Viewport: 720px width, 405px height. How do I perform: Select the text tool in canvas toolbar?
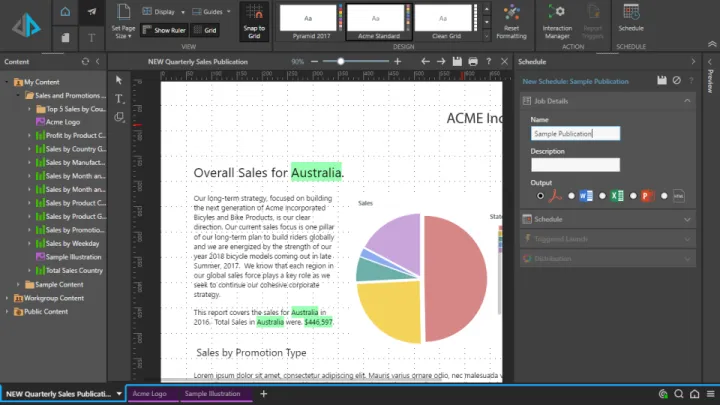pyautogui.click(x=119, y=98)
